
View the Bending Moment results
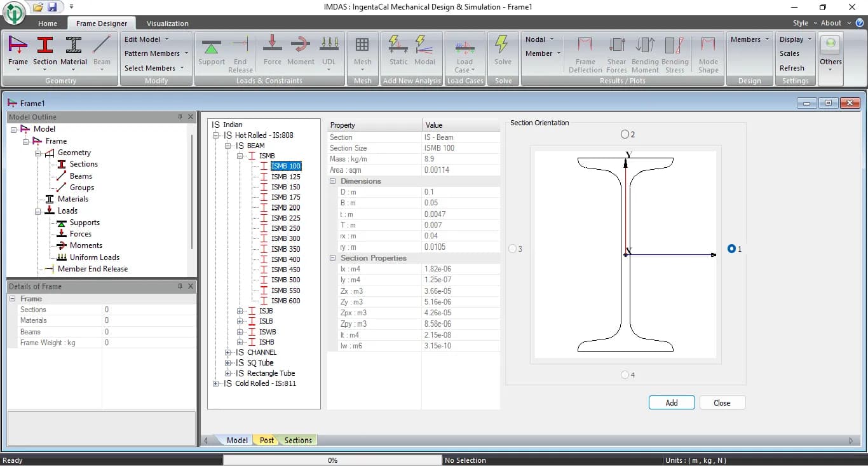pyautogui.click(x=645, y=53)
